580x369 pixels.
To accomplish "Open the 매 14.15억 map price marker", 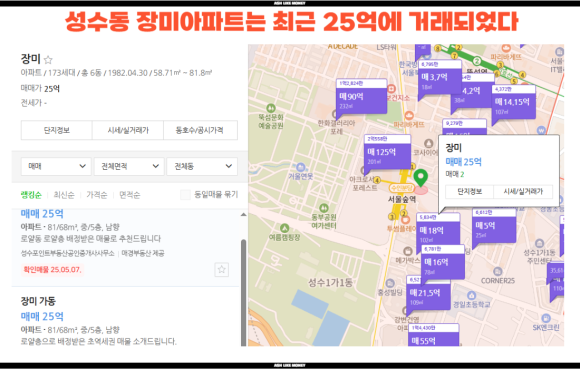I will [513, 102].
